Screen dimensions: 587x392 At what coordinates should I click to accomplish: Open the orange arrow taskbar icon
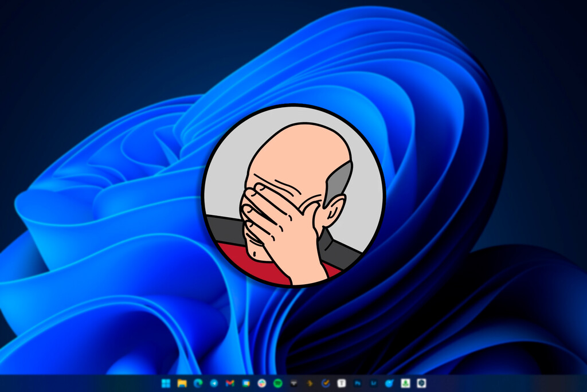coord(310,383)
